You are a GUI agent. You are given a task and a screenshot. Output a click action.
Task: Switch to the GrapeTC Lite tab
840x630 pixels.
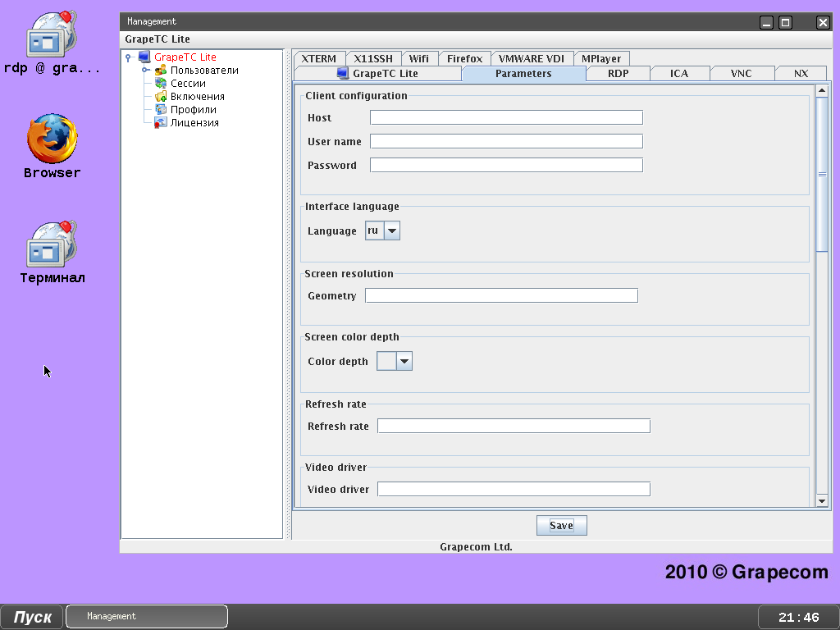[377, 73]
